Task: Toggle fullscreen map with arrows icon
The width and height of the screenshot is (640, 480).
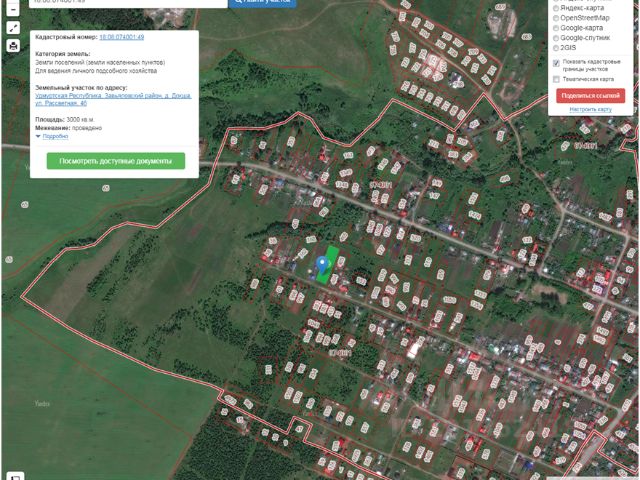Action: point(13,27)
